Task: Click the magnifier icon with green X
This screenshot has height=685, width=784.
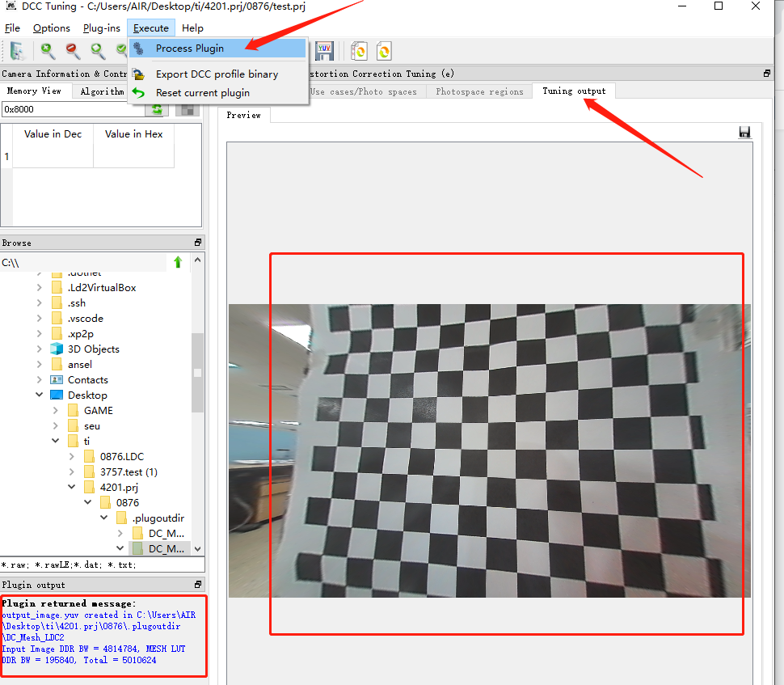Action: click(x=48, y=50)
